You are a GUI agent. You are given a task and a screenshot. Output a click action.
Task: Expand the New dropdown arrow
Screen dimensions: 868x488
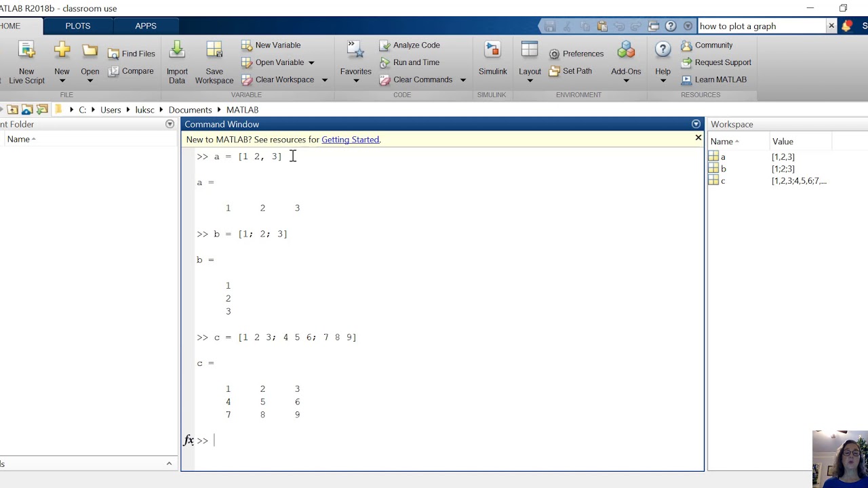click(x=62, y=81)
